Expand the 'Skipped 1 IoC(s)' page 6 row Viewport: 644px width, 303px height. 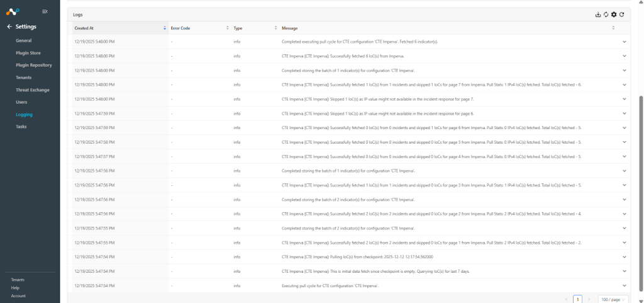click(x=625, y=113)
